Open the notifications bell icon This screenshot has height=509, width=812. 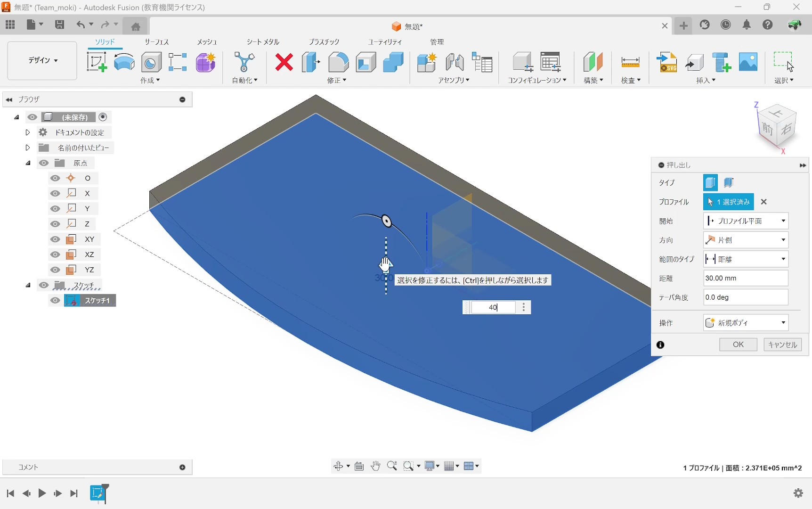[747, 25]
